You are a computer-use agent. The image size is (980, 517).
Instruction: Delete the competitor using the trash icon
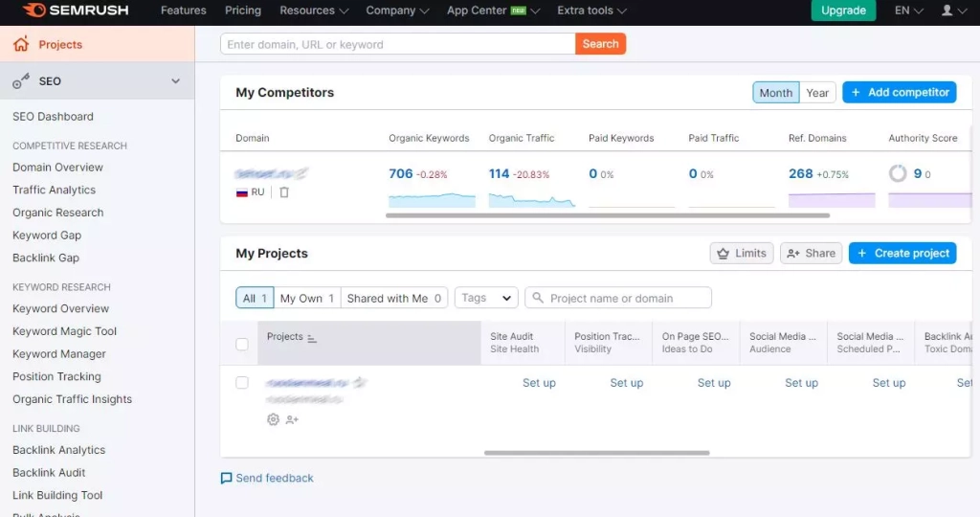point(283,191)
